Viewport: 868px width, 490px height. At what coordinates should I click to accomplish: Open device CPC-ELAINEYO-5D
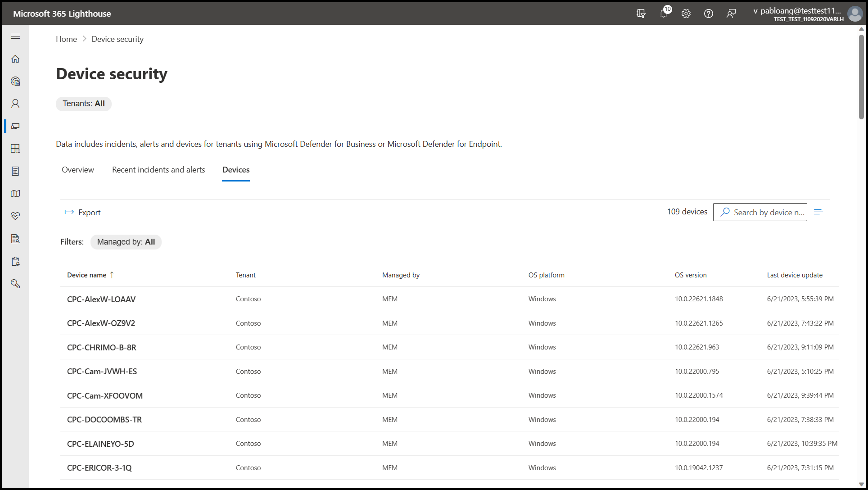pos(100,444)
